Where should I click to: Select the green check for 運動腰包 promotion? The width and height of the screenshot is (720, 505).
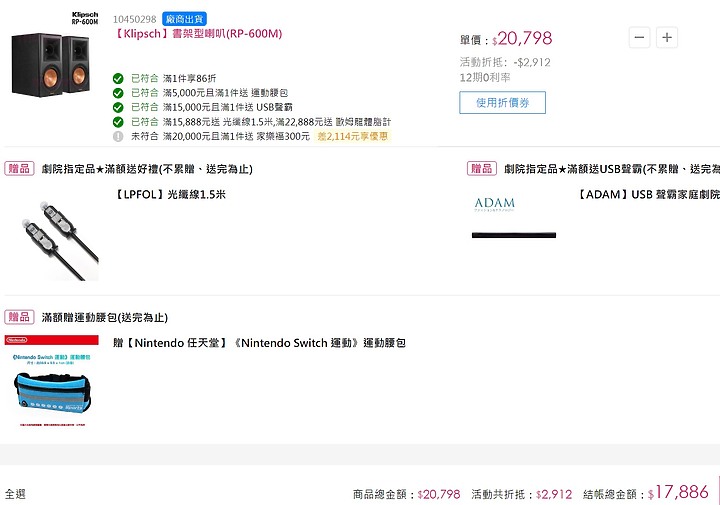[118, 93]
